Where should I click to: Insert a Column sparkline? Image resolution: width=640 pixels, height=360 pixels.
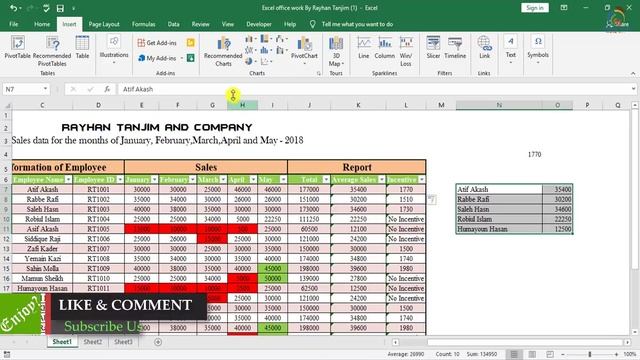point(384,47)
